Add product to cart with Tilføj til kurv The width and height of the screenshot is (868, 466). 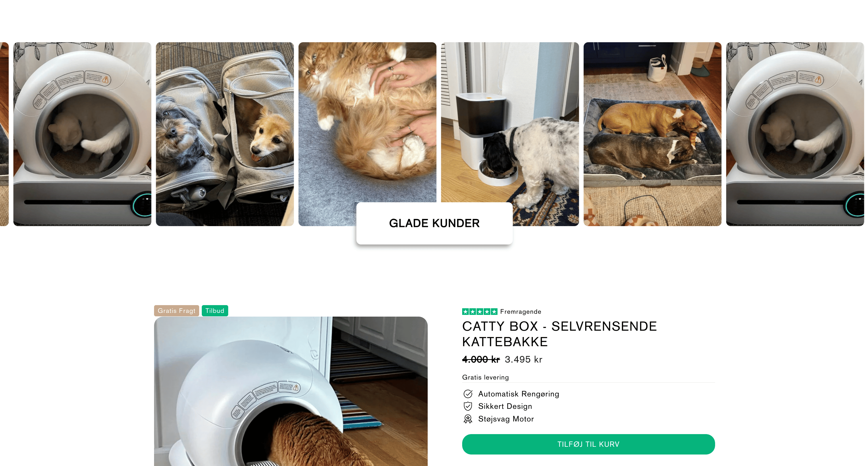[x=588, y=444]
